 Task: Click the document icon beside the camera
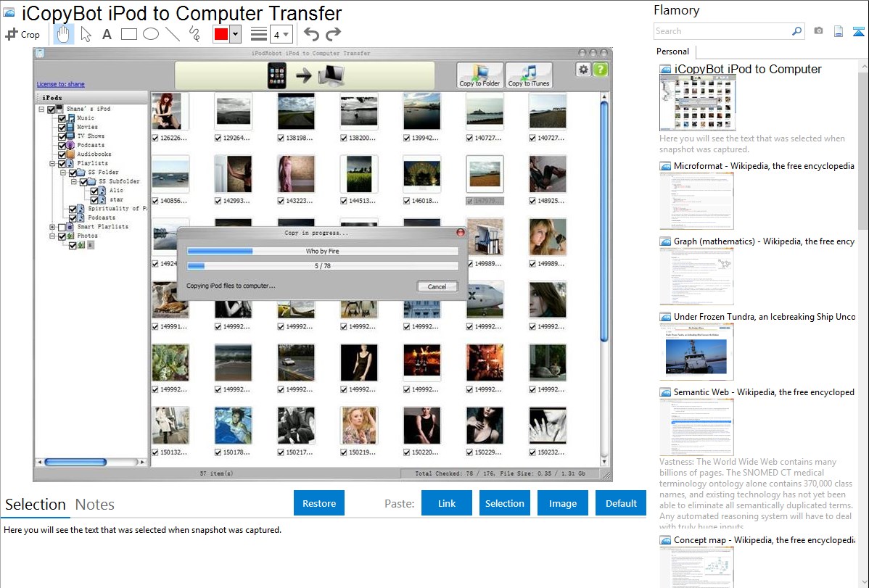(839, 31)
